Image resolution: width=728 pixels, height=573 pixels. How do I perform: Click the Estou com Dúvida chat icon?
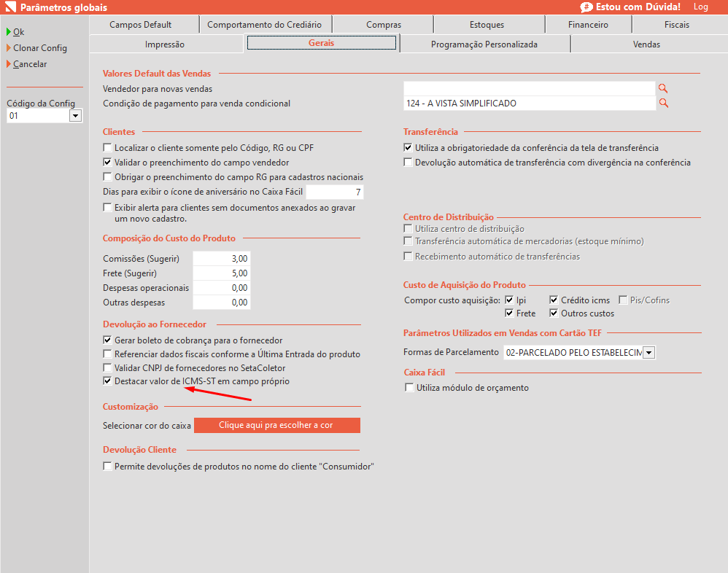click(586, 7)
